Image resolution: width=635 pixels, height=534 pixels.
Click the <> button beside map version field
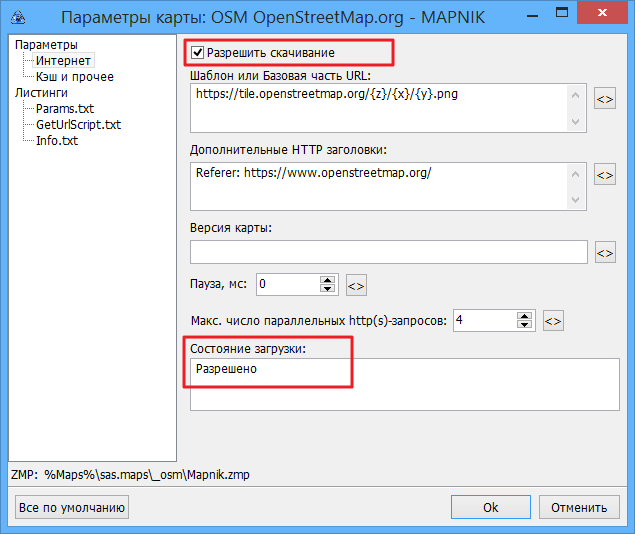[x=604, y=253]
